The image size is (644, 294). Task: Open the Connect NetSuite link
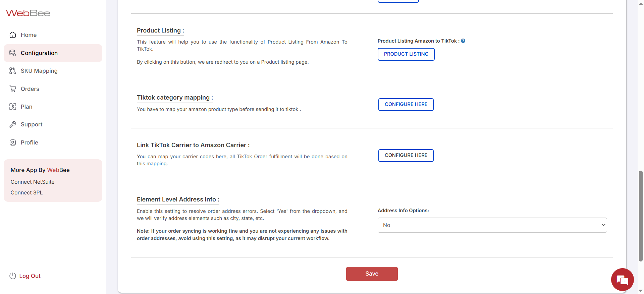pos(33,182)
